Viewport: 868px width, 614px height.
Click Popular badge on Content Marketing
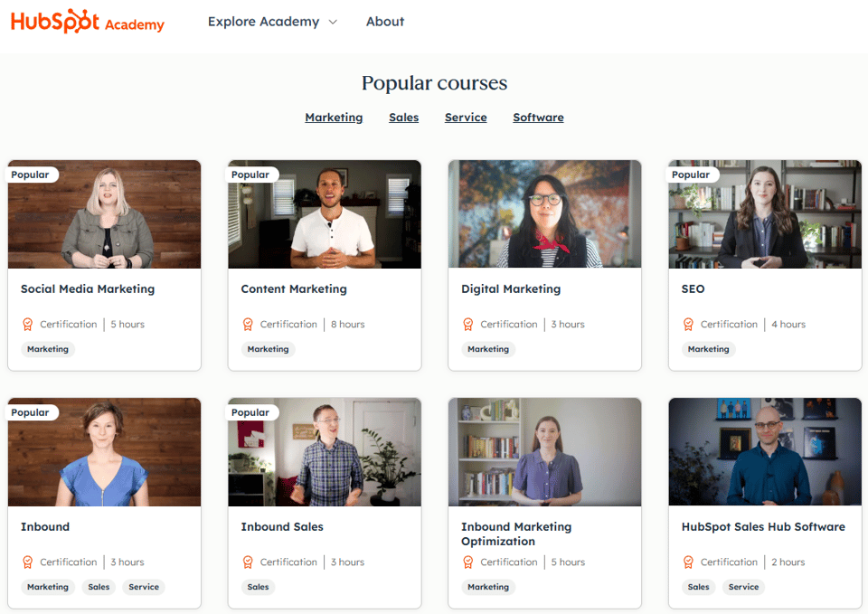point(250,175)
